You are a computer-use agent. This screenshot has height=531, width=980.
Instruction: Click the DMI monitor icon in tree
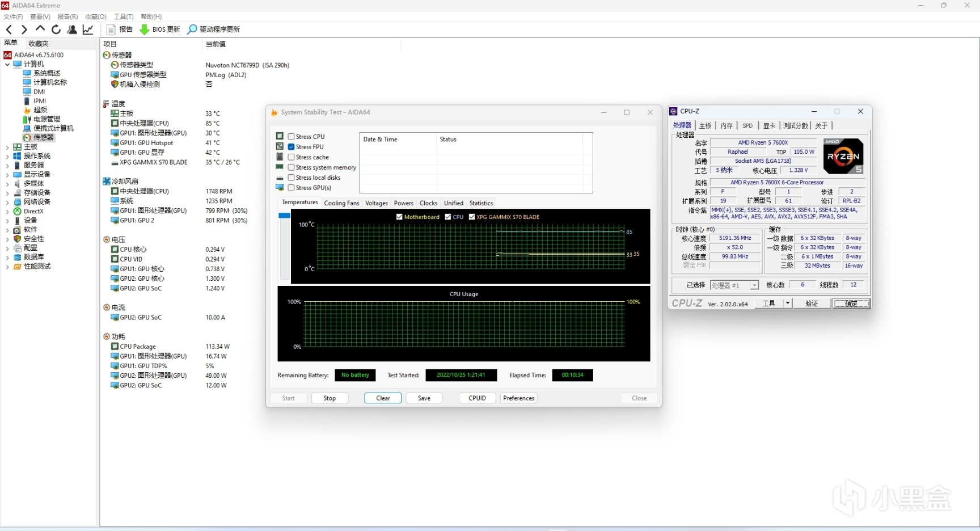click(x=27, y=91)
